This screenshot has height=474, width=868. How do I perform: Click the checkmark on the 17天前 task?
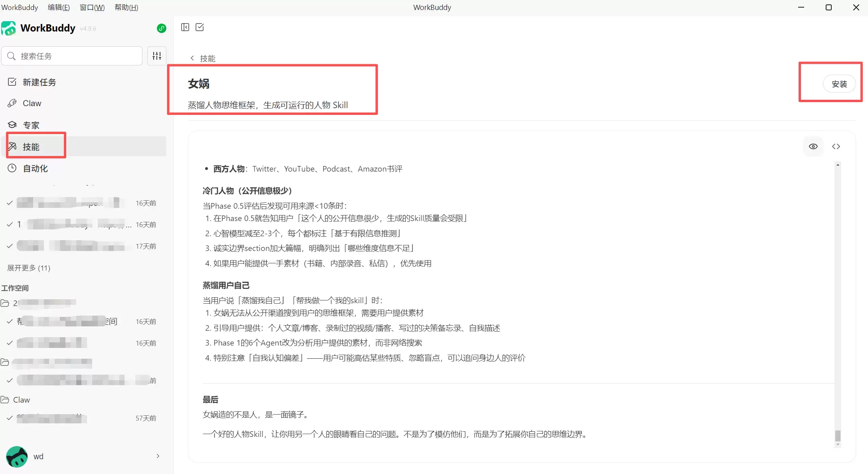click(x=10, y=246)
